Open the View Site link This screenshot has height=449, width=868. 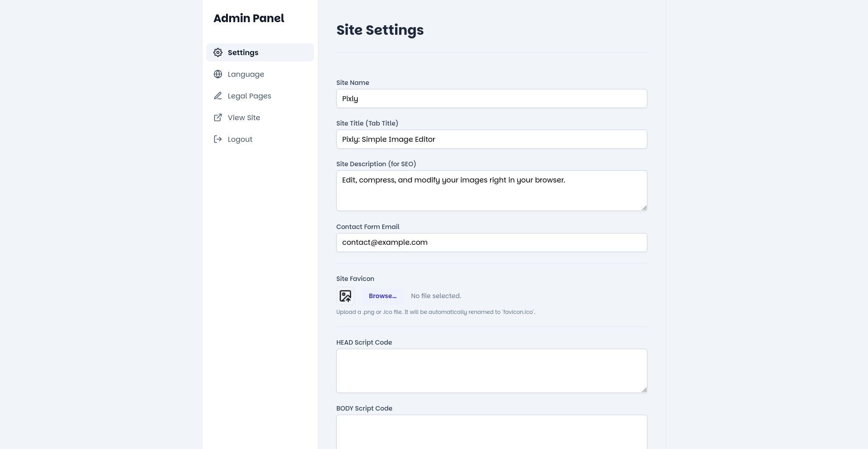(x=244, y=117)
